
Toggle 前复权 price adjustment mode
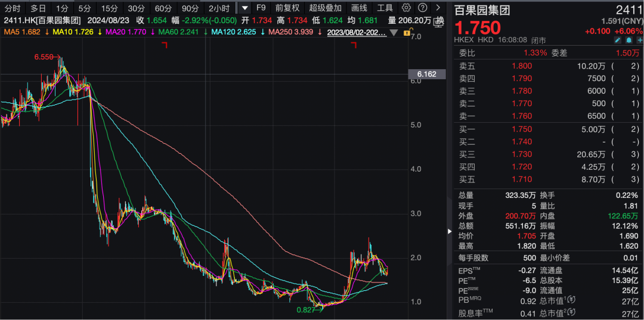[x=287, y=8]
